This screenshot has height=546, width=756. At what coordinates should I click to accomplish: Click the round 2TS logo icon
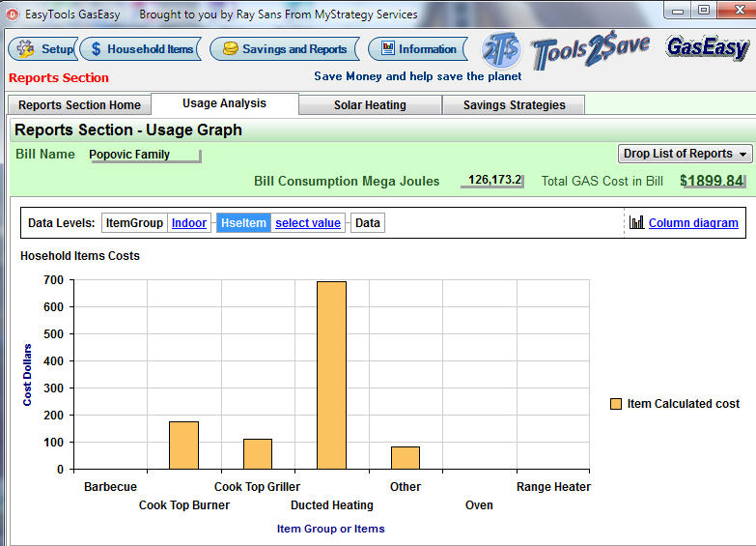click(x=501, y=50)
